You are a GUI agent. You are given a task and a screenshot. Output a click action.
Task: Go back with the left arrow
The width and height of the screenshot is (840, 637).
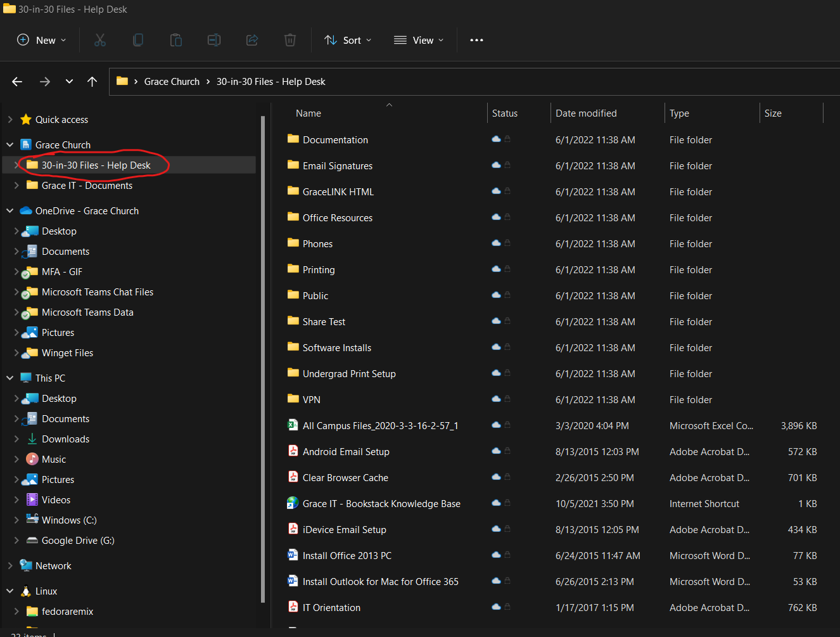pyautogui.click(x=17, y=82)
